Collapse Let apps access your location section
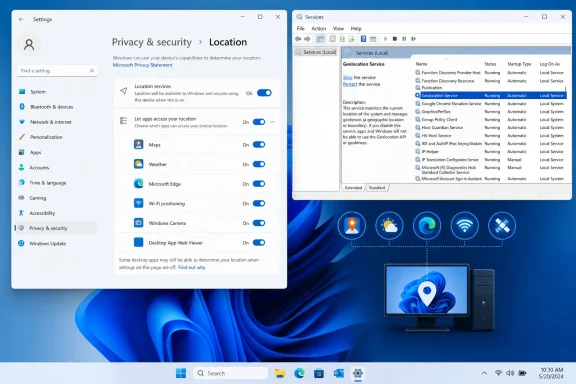576x384 pixels. click(273, 122)
